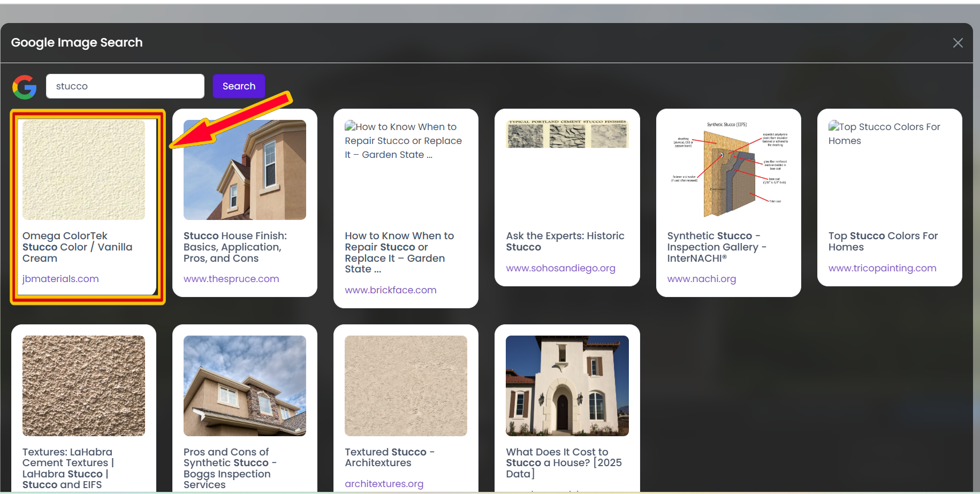Image resolution: width=980 pixels, height=494 pixels.
Task: Select the Synthetic Stucco EIFS diagram image
Action: pyautogui.click(x=728, y=170)
